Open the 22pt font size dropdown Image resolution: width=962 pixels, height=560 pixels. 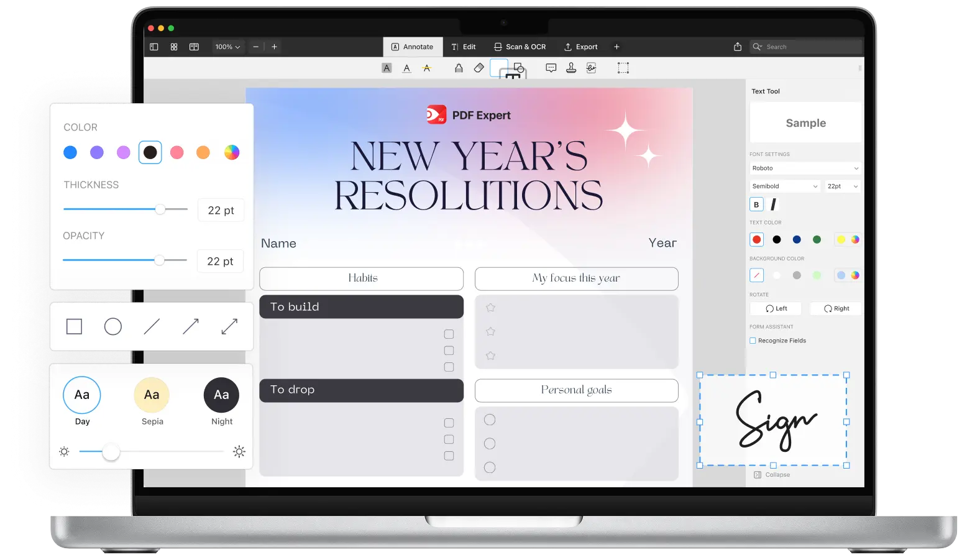pyautogui.click(x=842, y=186)
